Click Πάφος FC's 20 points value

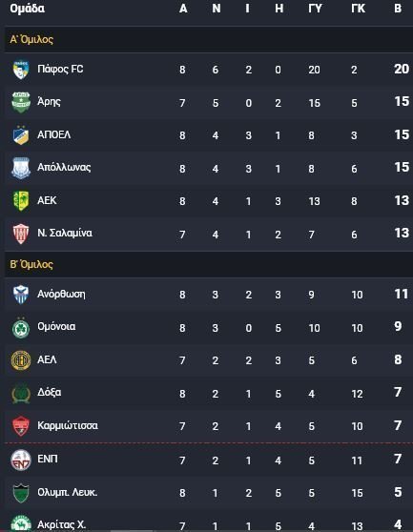tap(402, 69)
